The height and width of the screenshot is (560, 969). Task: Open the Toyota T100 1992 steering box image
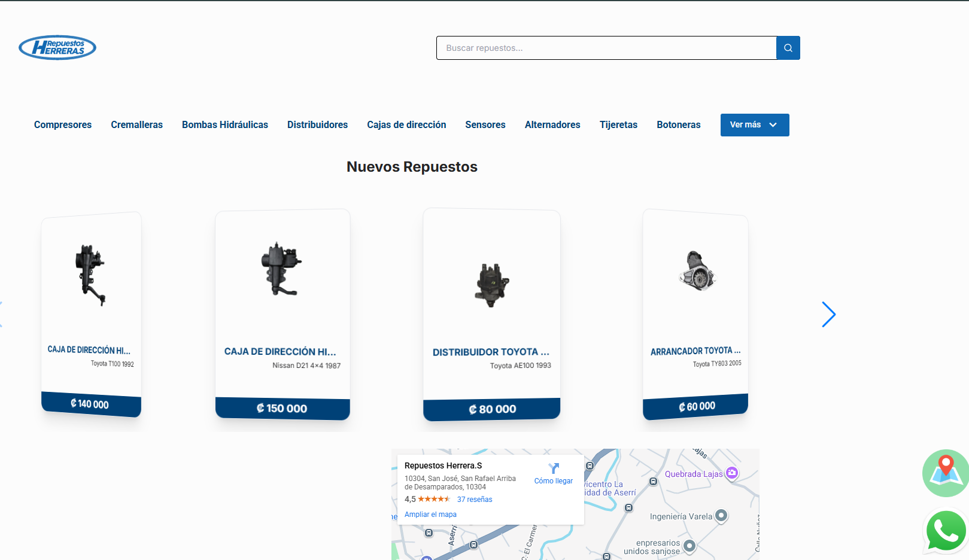pos(90,275)
